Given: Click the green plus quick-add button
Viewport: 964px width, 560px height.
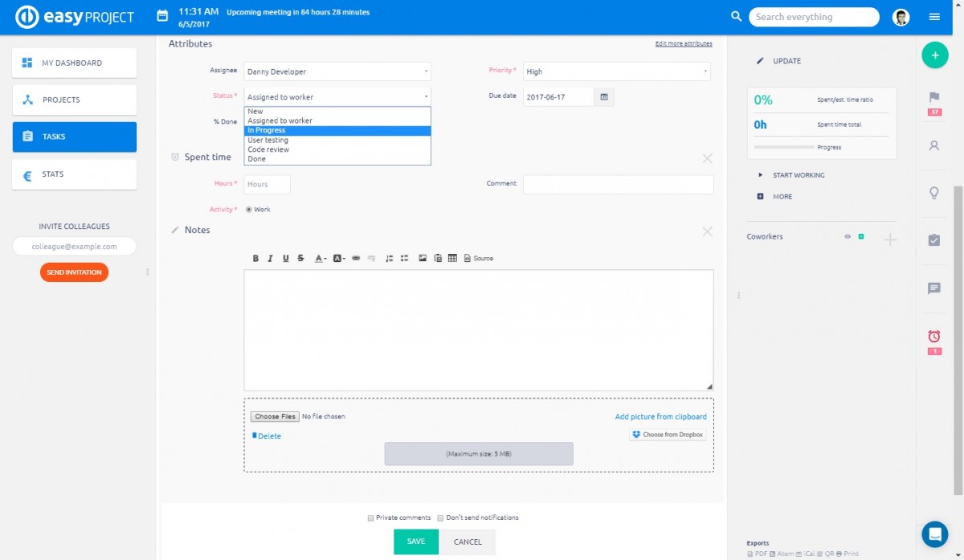Looking at the screenshot, I should click(x=933, y=55).
